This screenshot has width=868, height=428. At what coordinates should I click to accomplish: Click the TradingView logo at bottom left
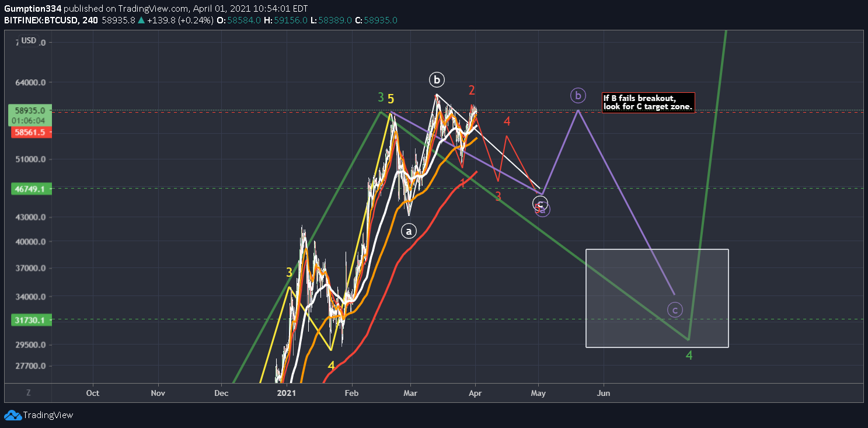39,415
